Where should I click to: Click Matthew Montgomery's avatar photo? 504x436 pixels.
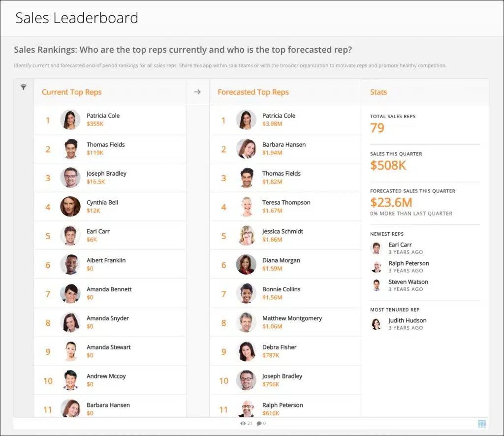(246, 322)
